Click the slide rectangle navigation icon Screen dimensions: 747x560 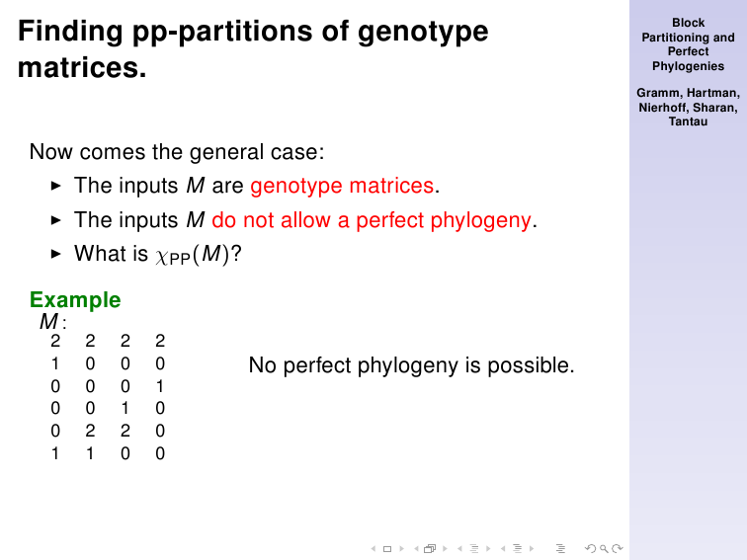pos(387,549)
